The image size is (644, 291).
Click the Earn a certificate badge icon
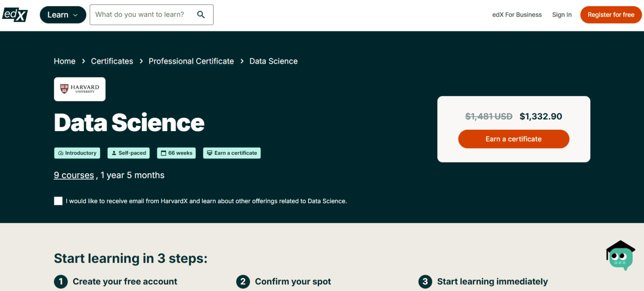210,153
